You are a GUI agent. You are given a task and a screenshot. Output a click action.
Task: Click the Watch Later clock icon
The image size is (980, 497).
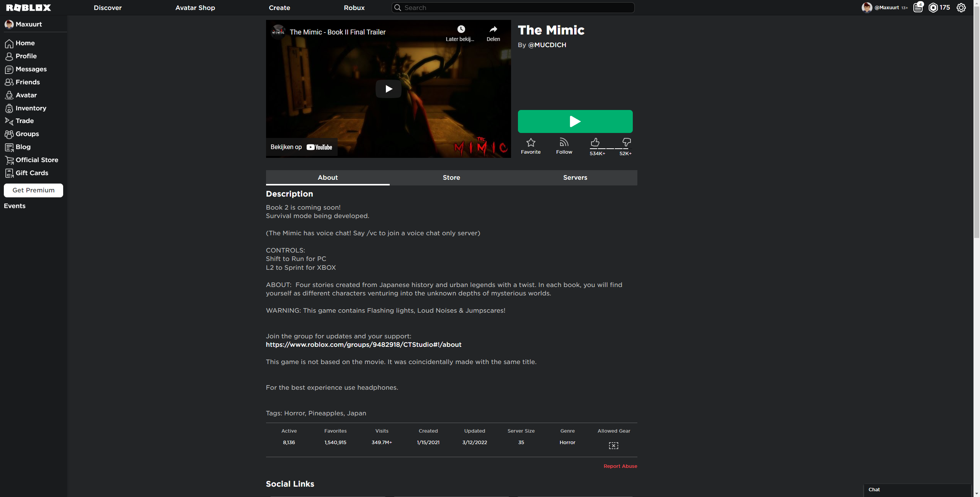(461, 30)
